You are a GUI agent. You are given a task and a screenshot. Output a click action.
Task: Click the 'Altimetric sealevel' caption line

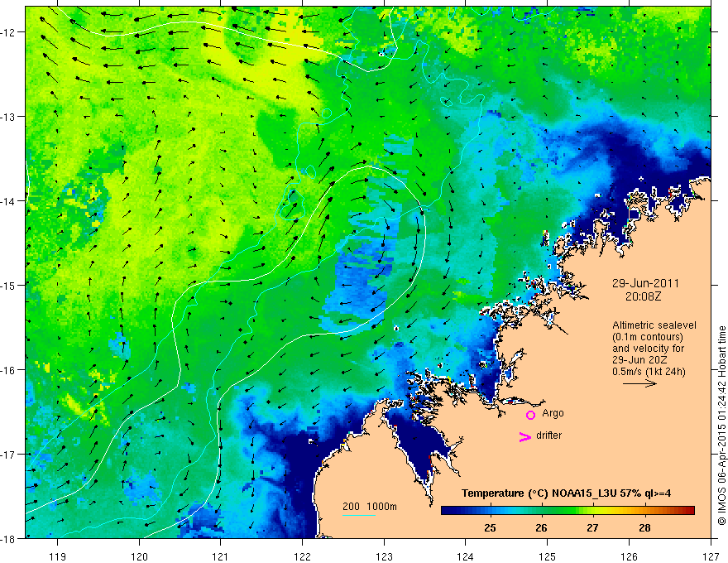coord(654,325)
